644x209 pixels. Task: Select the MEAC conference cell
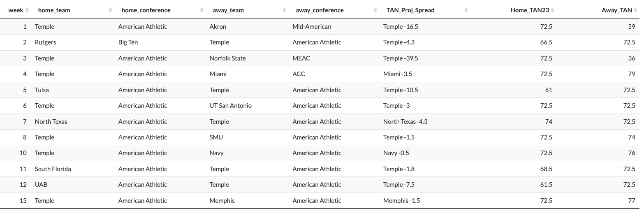coord(301,58)
